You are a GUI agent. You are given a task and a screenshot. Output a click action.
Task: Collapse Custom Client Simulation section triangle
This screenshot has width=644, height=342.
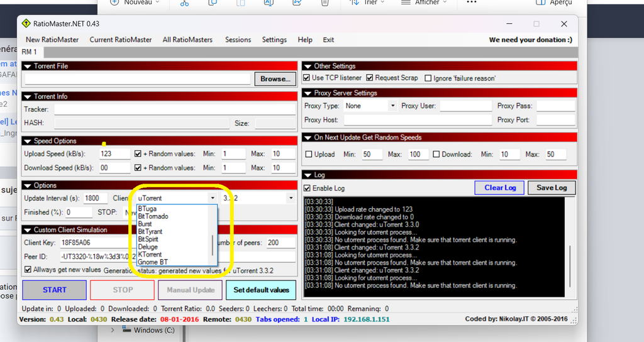click(x=28, y=230)
